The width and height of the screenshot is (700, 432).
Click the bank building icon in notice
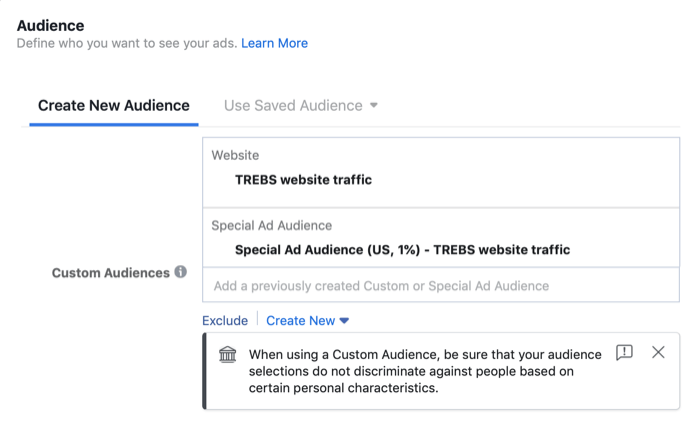(228, 355)
